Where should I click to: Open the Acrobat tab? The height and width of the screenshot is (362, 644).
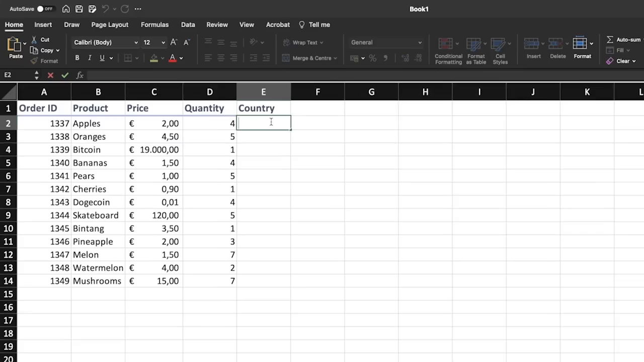[x=278, y=25]
